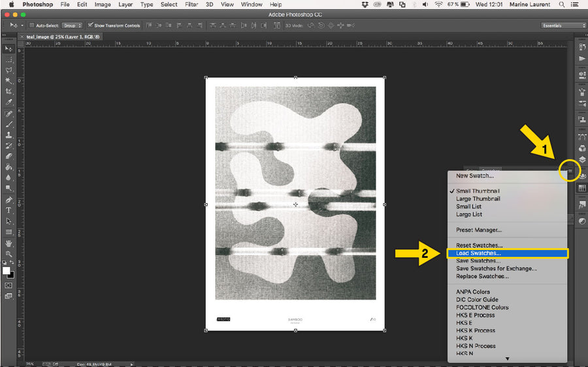
Task: Select the Zoom tool in the toolbar
Action: click(8, 253)
